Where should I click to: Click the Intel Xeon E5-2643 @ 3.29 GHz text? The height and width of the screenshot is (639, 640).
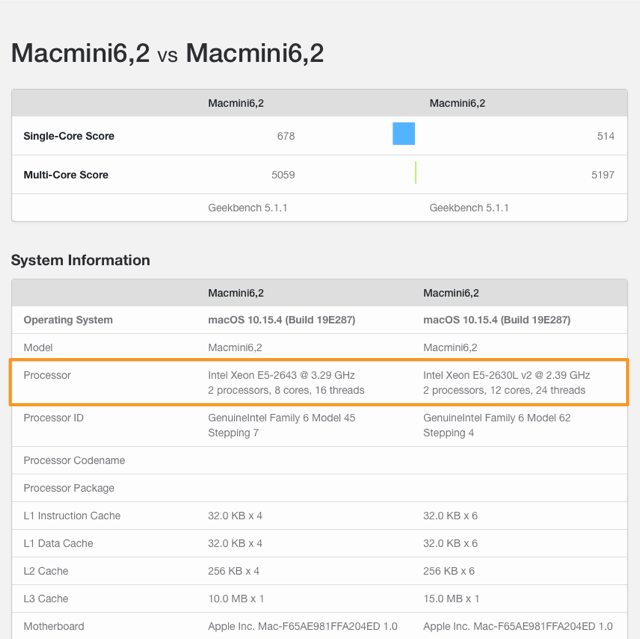pos(281,375)
